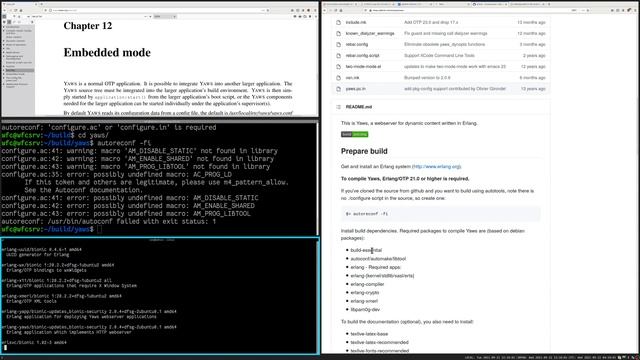This screenshot has width=640, height=360.
Task: Focus the upper terminal at the yaws prompt
Action: (x=100, y=229)
